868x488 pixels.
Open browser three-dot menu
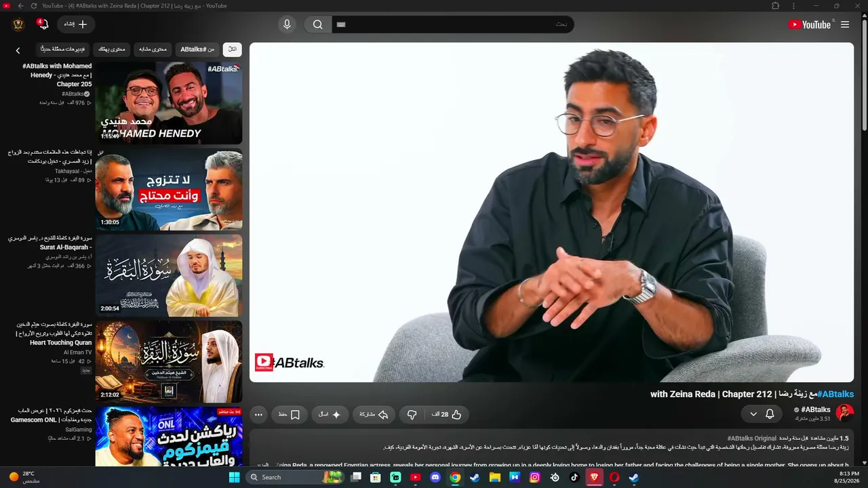(794, 6)
